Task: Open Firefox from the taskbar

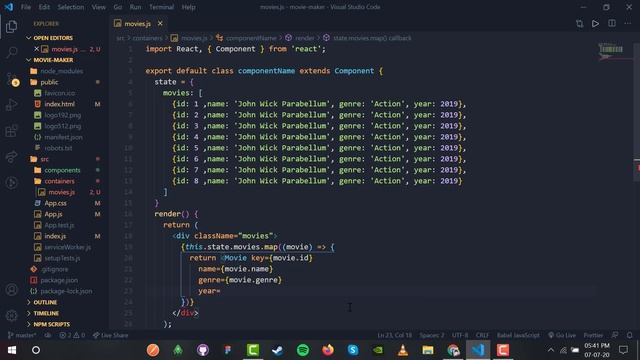Action: (x=328, y=350)
